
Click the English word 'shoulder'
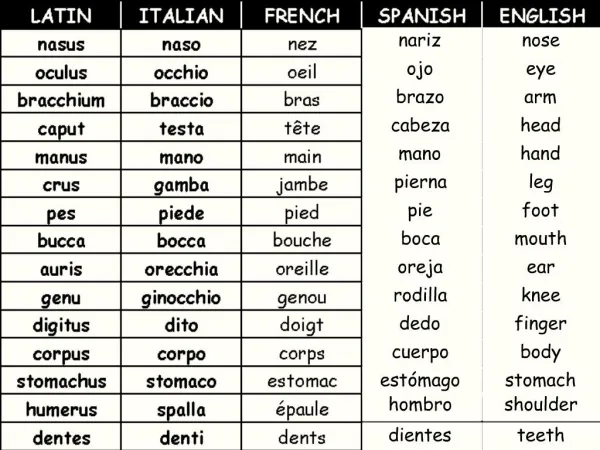[x=541, y=404]
